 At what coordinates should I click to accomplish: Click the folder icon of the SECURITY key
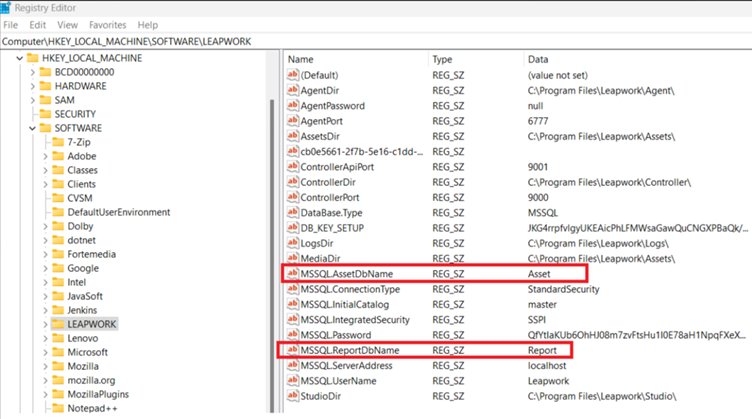[x=45, y=114]
